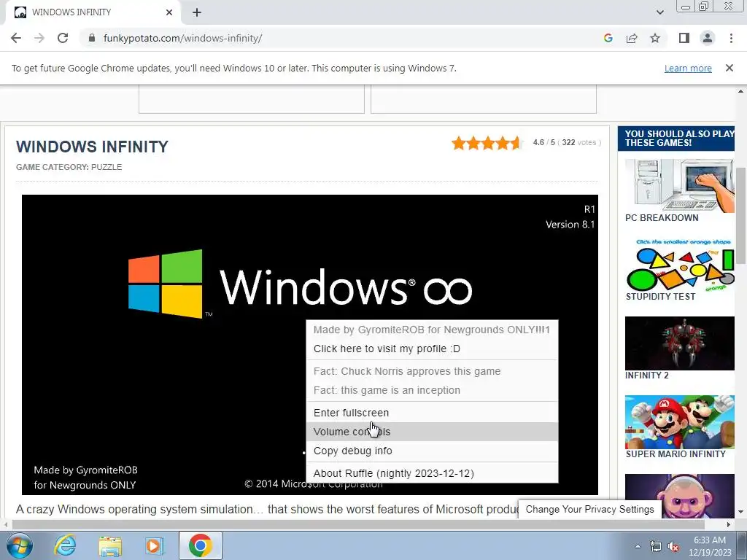
Task: Expand the tab search chevron
Action: pos(659,12)
